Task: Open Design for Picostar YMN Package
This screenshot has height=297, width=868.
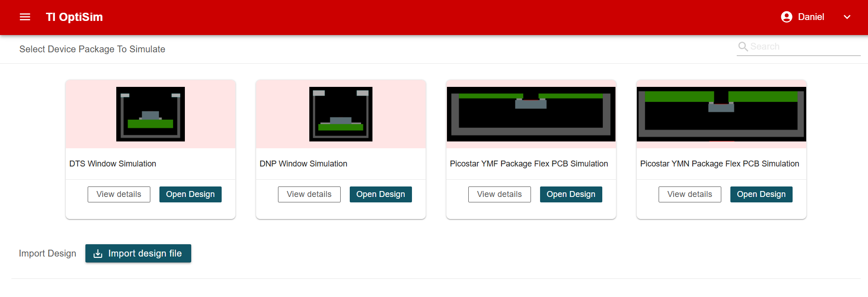Action: (761, 194)
